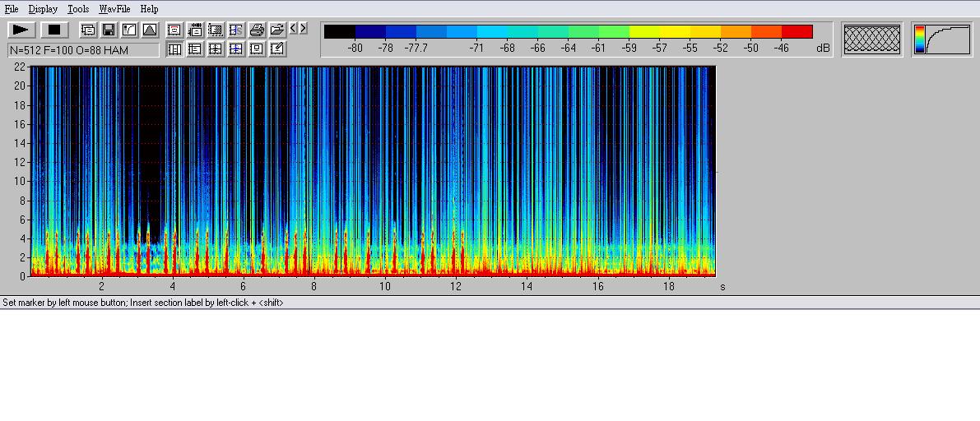The image size is (980, 421).
Task: Click the pencil edit icon in second toolbar row
Action: (277, 49)
